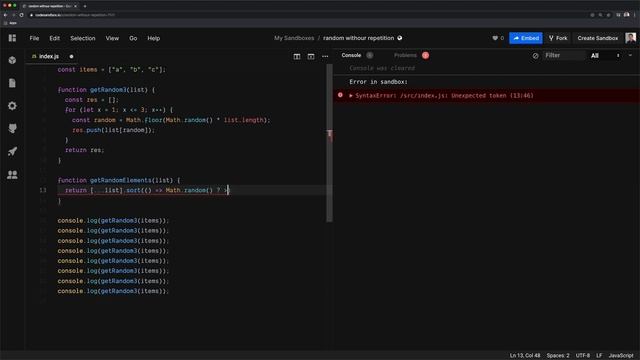Click the heart like icon
Screen dimensions: 640x360
click(x=495, y=38)
